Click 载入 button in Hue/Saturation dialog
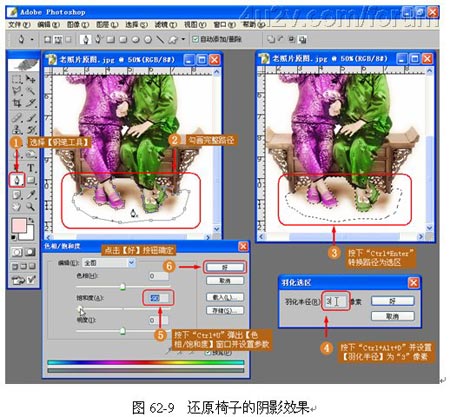The image size is (450, 417). pyautogui.click(x=225, y=297)
